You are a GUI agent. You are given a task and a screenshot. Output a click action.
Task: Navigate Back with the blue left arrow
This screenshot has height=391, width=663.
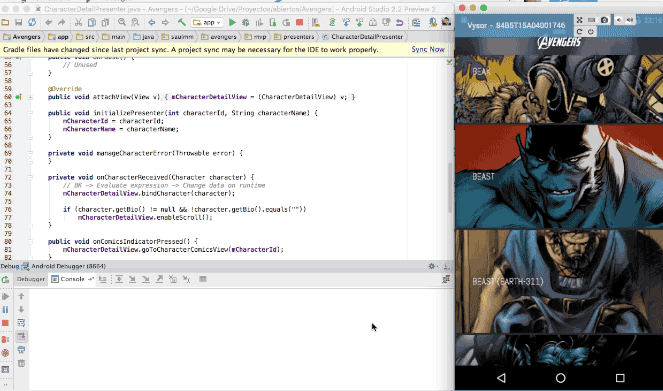click(151, 22)
